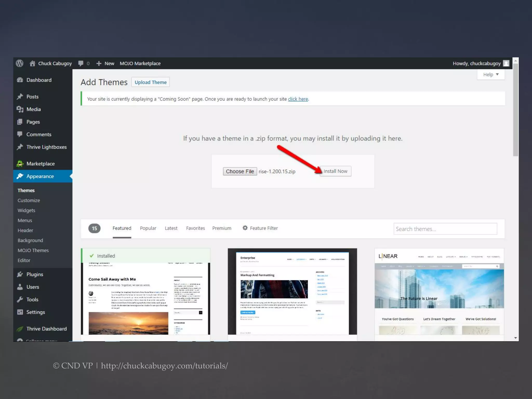Open the Widgets submenu item

click(26, 210)
